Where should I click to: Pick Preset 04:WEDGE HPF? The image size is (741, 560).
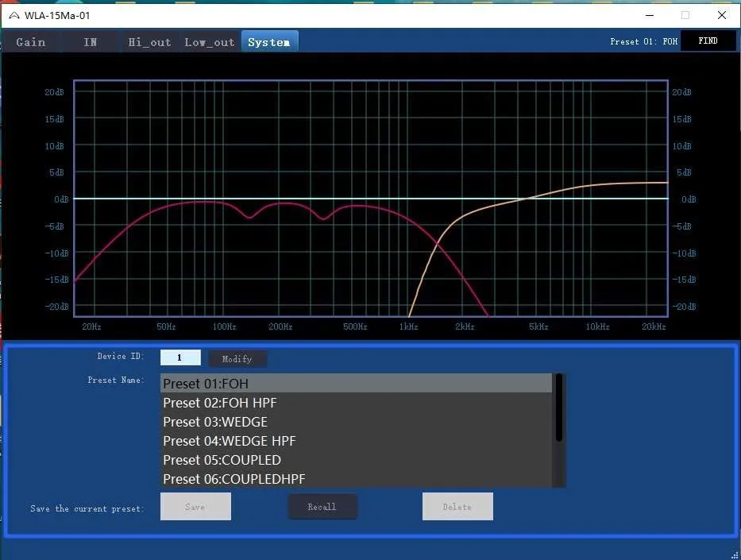[356, 441]
